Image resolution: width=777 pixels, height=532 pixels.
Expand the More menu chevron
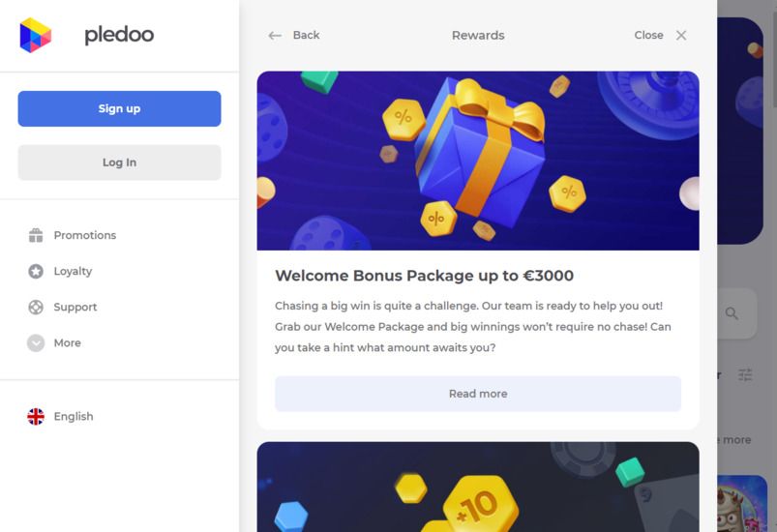[x=36, y=342]
